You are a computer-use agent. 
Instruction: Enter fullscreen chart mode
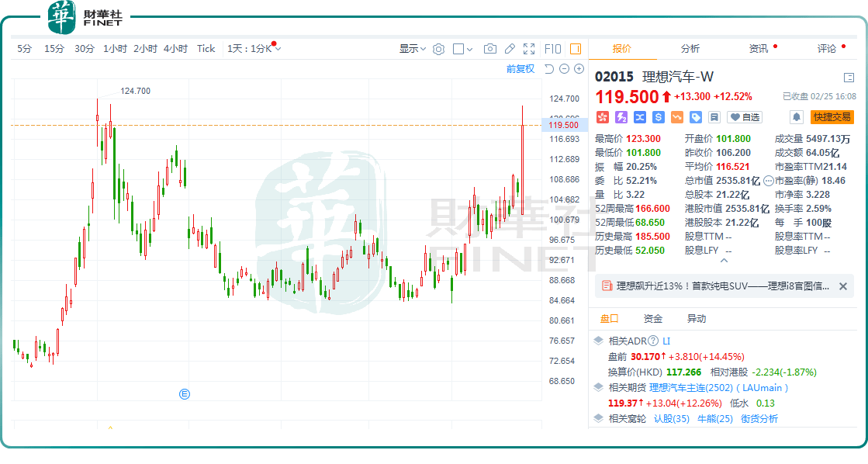tap(529, 49)
